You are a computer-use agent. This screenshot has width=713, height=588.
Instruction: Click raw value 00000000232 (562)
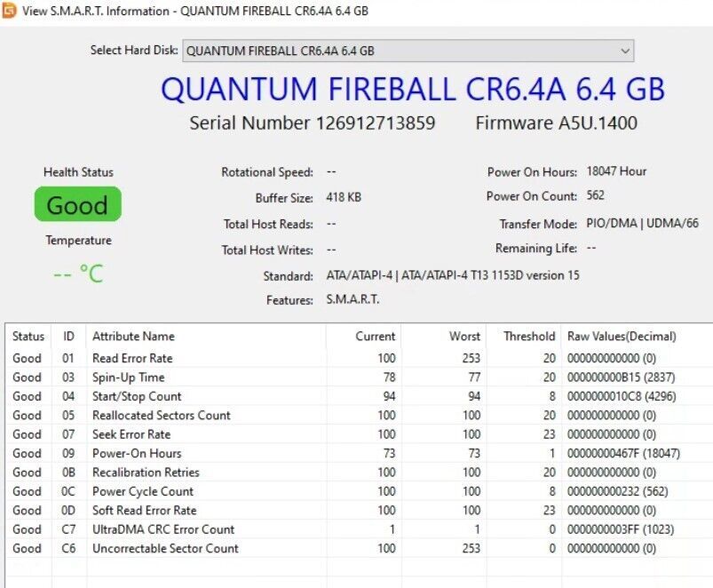tap(617, 491)
